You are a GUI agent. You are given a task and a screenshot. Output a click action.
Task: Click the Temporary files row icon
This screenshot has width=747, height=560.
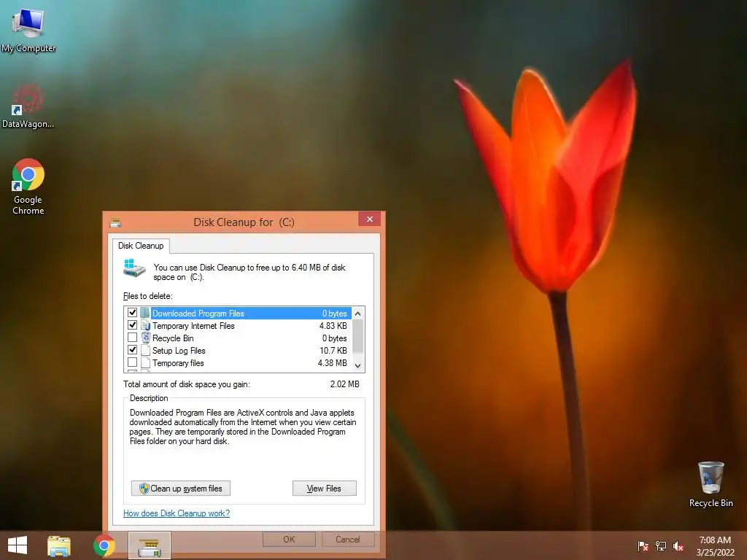click(145, 362)
